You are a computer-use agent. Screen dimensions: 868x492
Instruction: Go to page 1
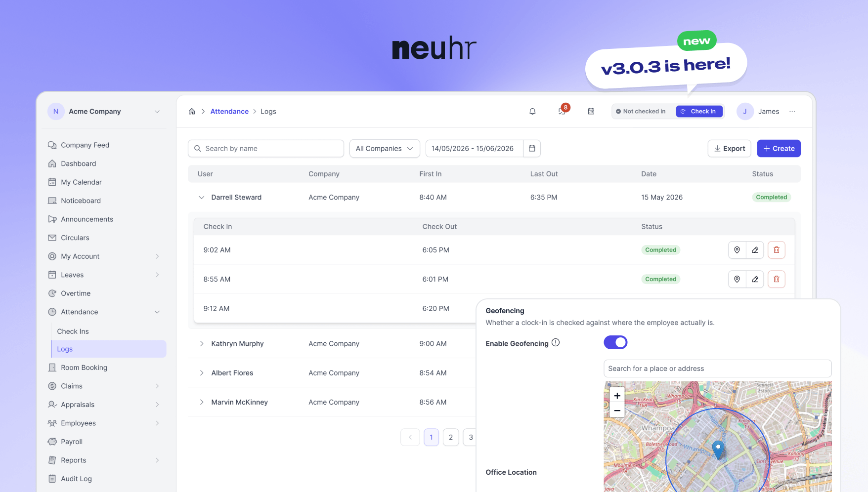point(431,437)
